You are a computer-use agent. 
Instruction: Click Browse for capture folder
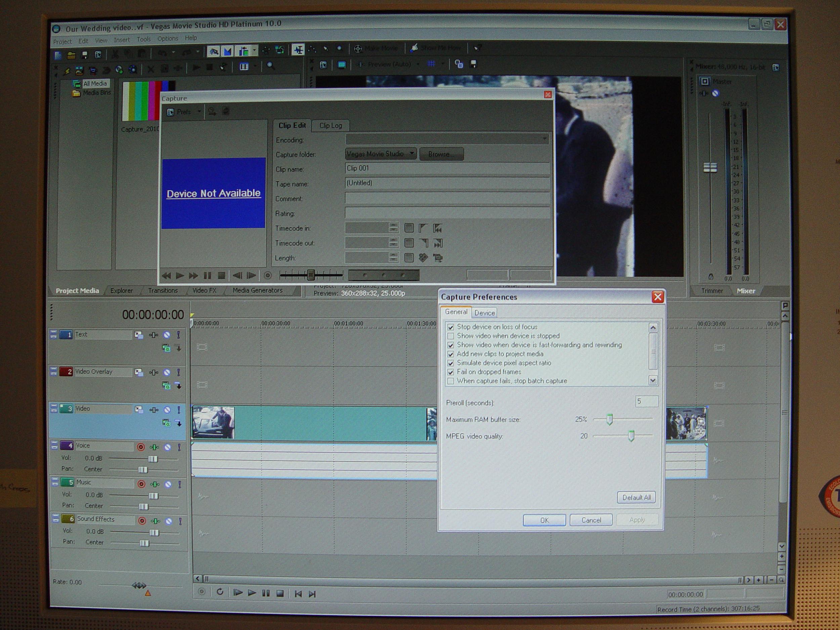pyautogui.click(x=441, y=154)
